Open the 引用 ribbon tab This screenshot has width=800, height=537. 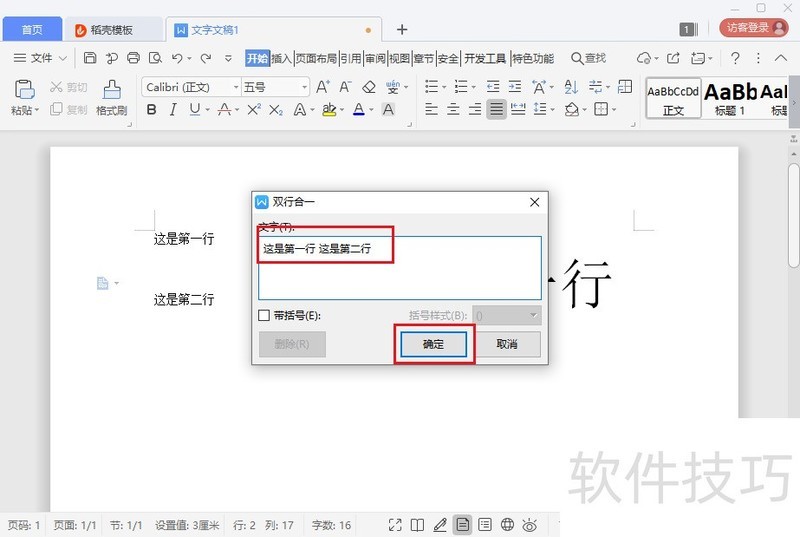point(351,58)
